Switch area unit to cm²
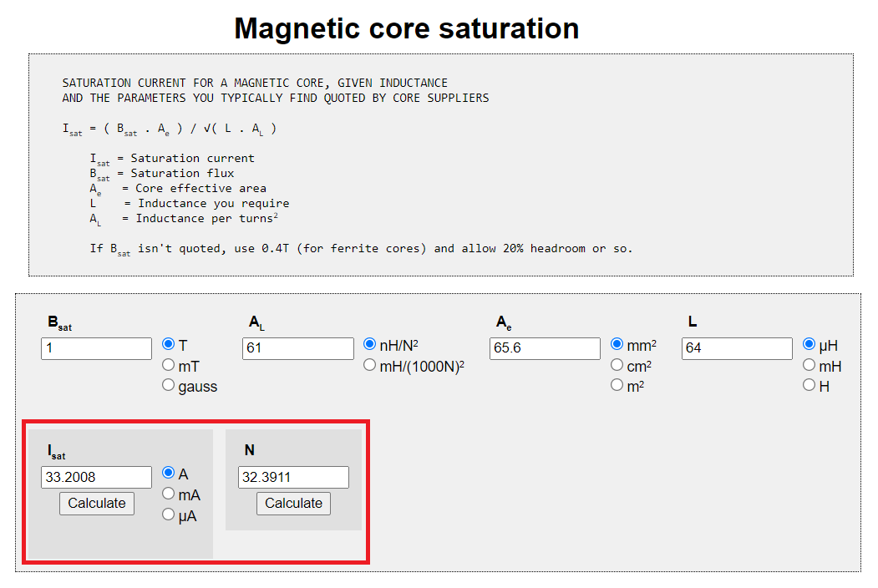This screenshot has height=588, width=878. pyautogui.click(x=617, y=365)
